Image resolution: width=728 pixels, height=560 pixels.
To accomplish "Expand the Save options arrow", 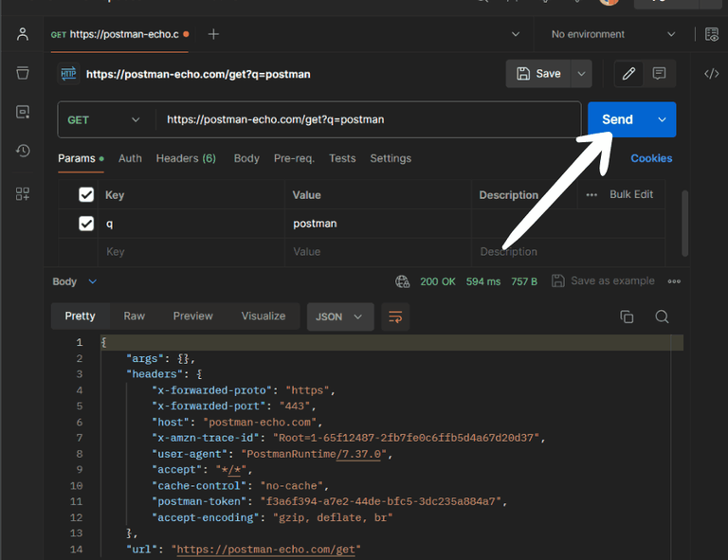I will pos(581,74).
